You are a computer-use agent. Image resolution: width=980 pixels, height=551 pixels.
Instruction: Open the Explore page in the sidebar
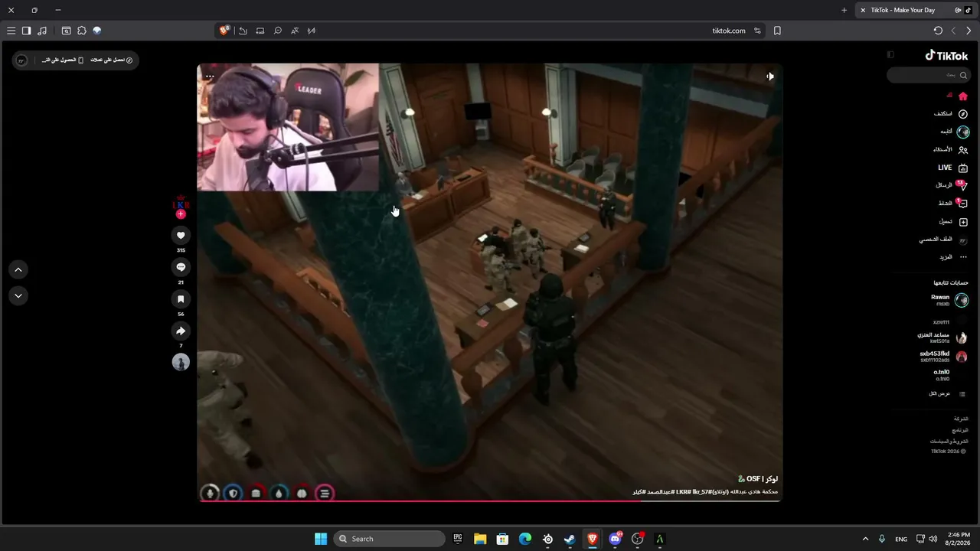pyautogui.click(x=951, y=114)
